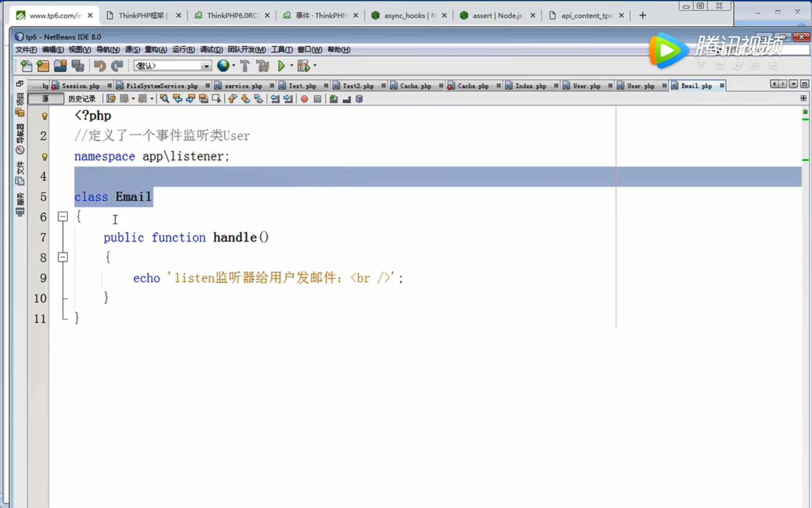Click the Clean and Build icon

[x=262, y=66]
